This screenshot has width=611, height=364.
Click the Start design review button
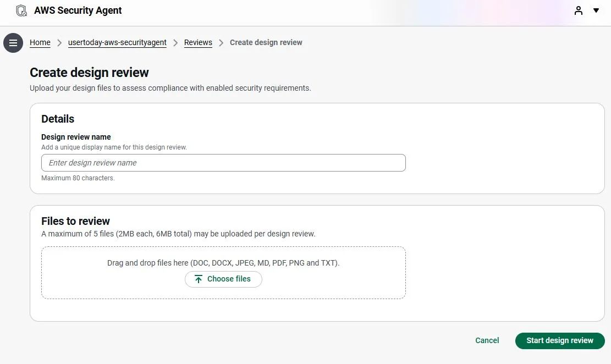pos(560,340)
